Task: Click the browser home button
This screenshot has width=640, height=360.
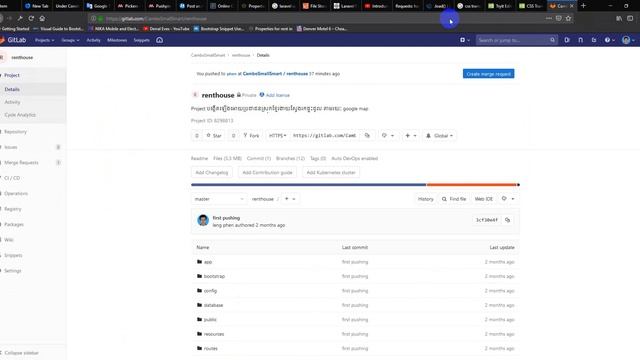Action: pyautogui.click(x=42, y=18)
